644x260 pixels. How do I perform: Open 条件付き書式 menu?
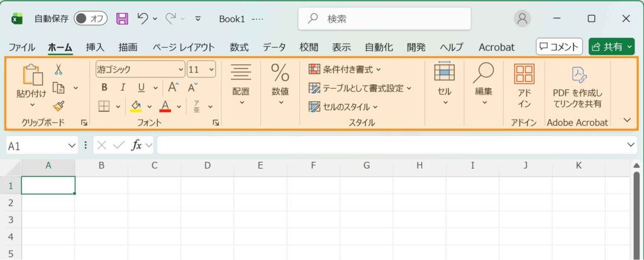(x=345, y=69)
